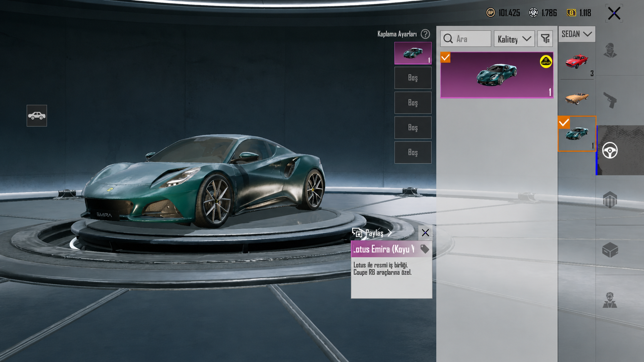Choose the orange convertible vehicle

(577, 98)
